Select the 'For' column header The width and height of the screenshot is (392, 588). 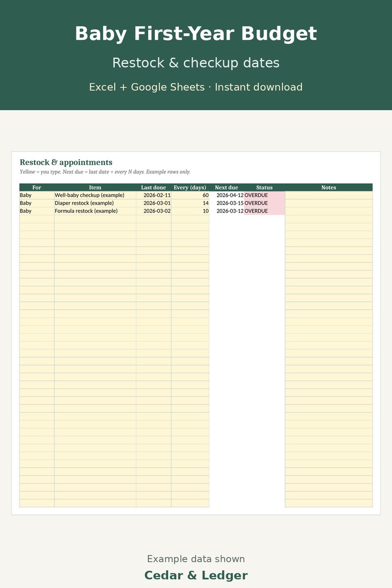coord(37,187)
